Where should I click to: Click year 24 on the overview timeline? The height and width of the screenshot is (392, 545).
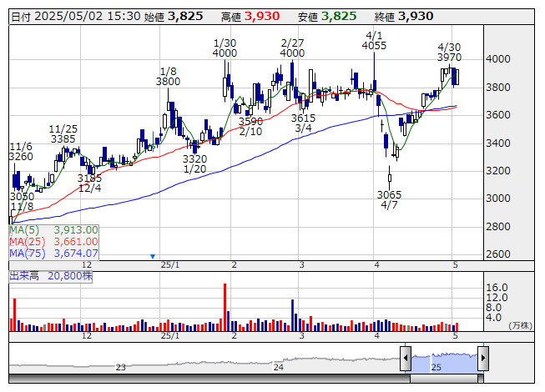(x=279, y=367)
